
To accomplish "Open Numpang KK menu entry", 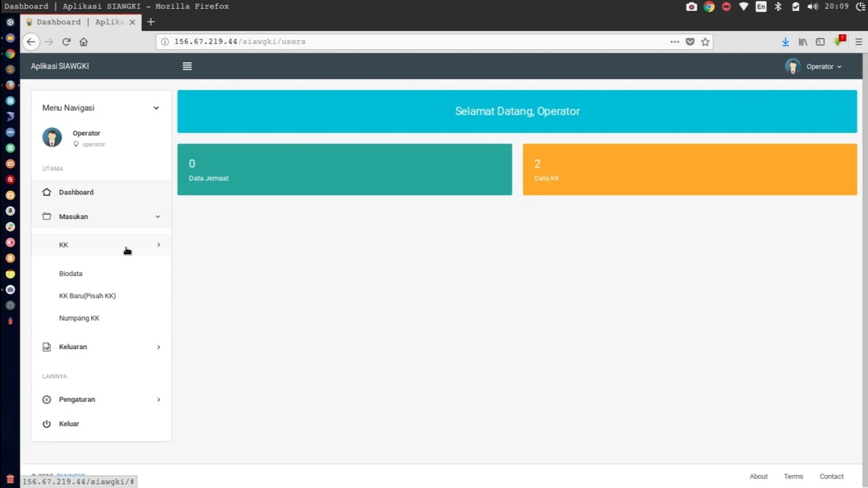I will [79, 319].
